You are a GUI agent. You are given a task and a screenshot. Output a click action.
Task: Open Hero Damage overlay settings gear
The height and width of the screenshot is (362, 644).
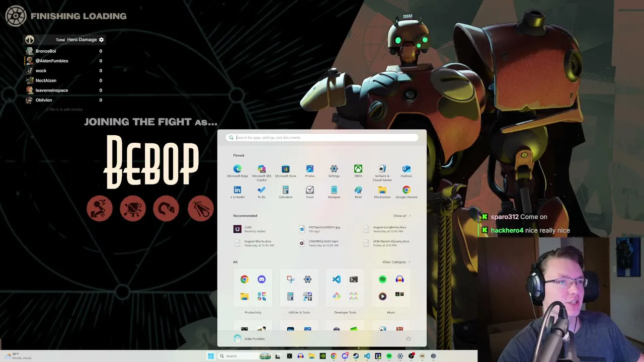tap(101, 40)
